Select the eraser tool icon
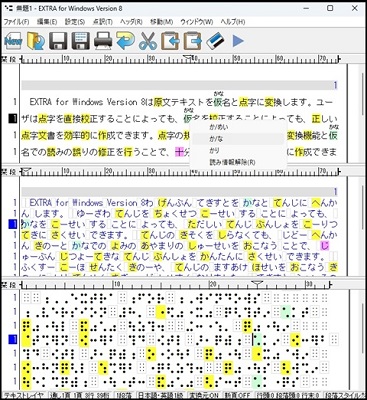Screen dimensions: 367x400 [215, 41]
